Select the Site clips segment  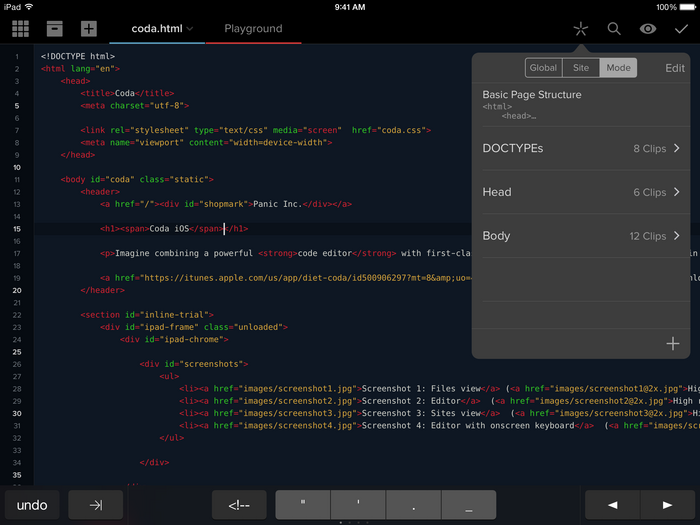[581, 68]
